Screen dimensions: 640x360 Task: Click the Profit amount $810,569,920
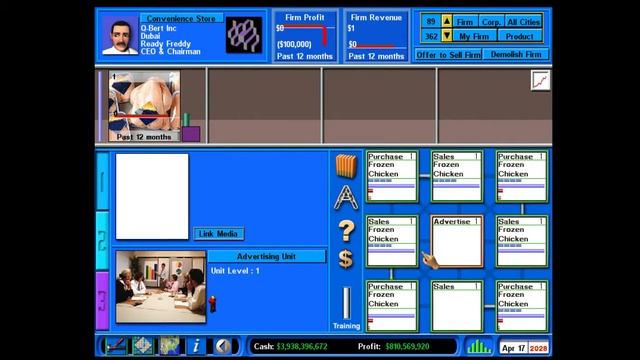point(407,347)
